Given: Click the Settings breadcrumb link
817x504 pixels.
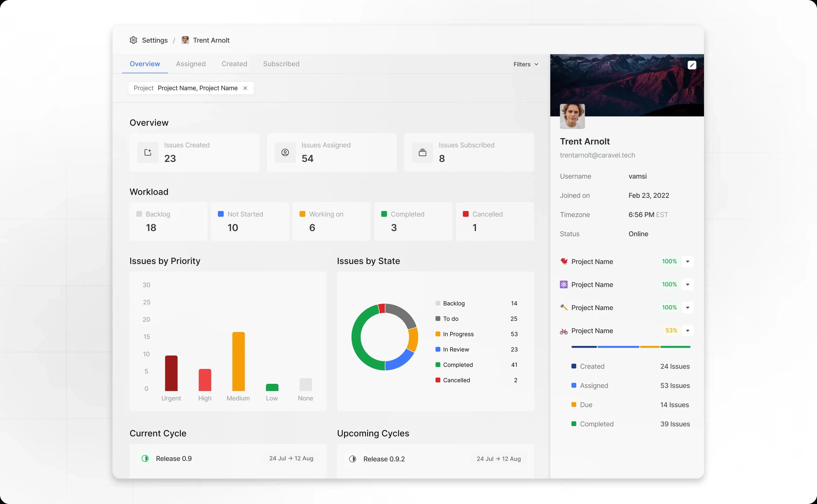Looking at the screenshot, I should [x=154, y=40].
